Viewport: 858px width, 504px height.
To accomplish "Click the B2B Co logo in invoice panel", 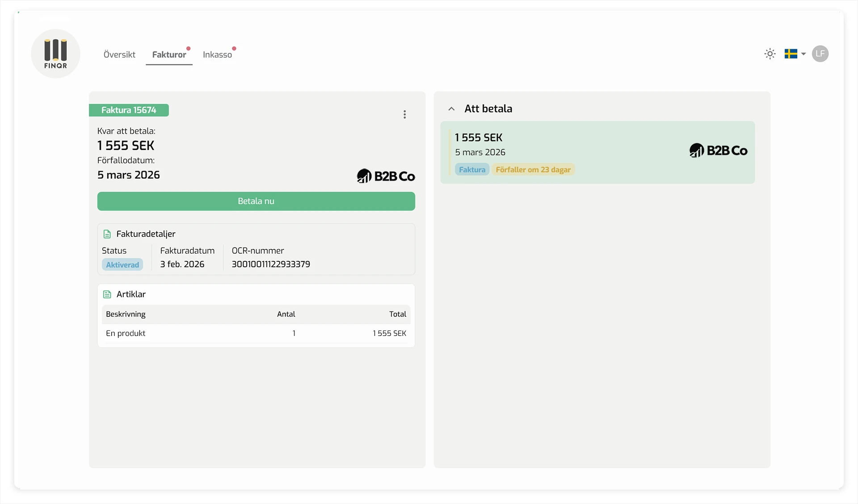I will pyautogui.click(x=386, y=176).
